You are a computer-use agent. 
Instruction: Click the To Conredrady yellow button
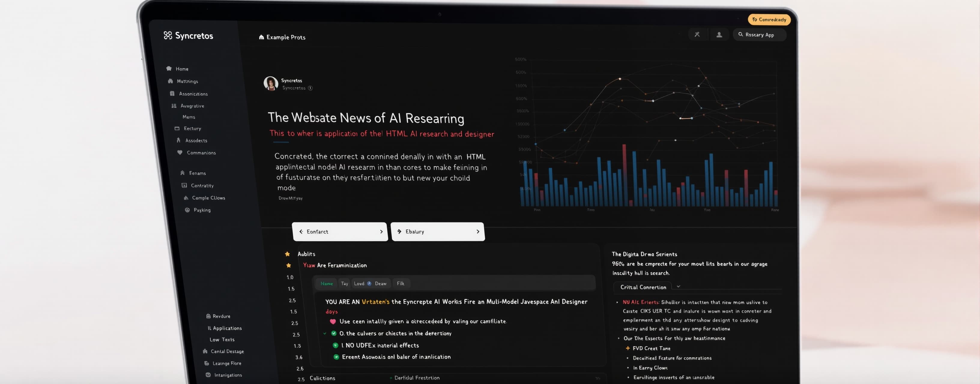(769, 19)
